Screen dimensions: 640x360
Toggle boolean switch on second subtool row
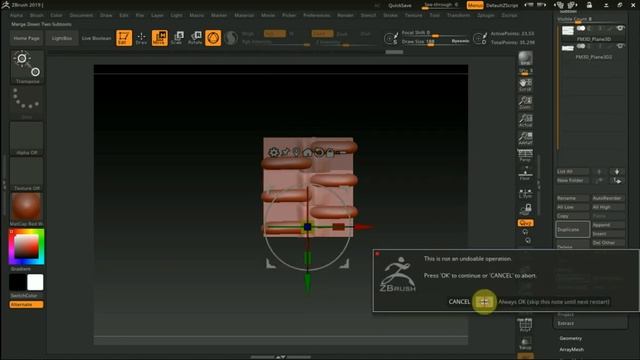pyautogui.click(x=581, y=46)
